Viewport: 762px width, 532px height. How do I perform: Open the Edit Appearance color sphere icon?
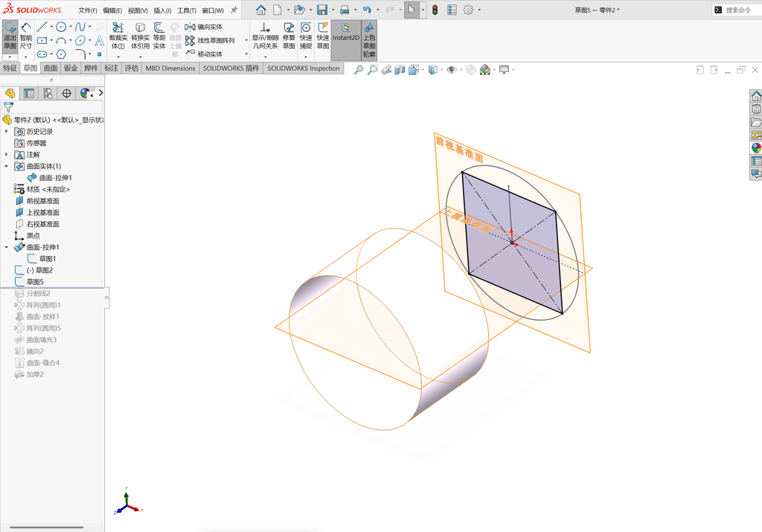click(x=484, y=70)
